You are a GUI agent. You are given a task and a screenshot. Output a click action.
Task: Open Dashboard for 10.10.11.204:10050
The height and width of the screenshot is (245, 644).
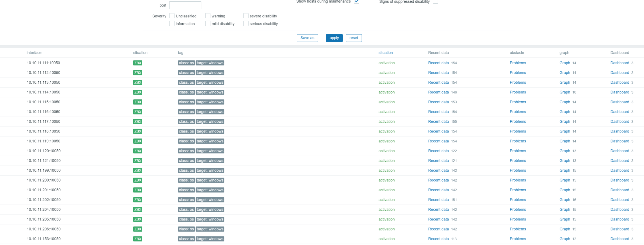pyautogui.click(x=620, y=210)
